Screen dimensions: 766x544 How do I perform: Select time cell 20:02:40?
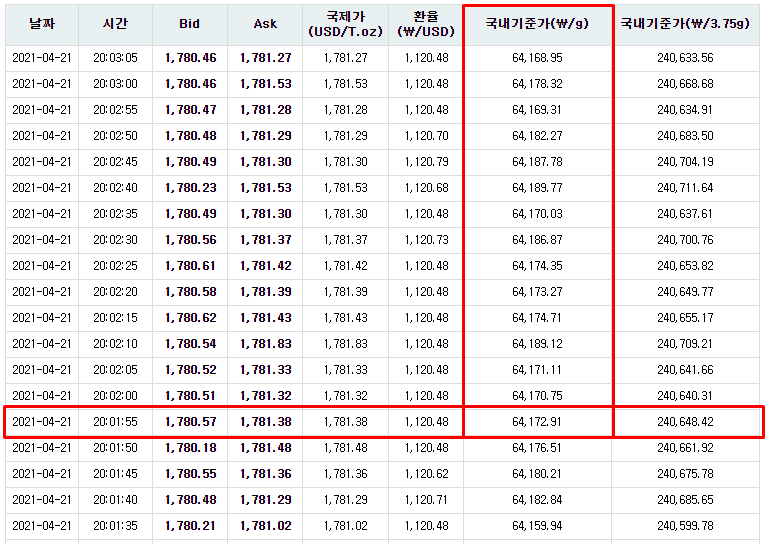point(115,188)
